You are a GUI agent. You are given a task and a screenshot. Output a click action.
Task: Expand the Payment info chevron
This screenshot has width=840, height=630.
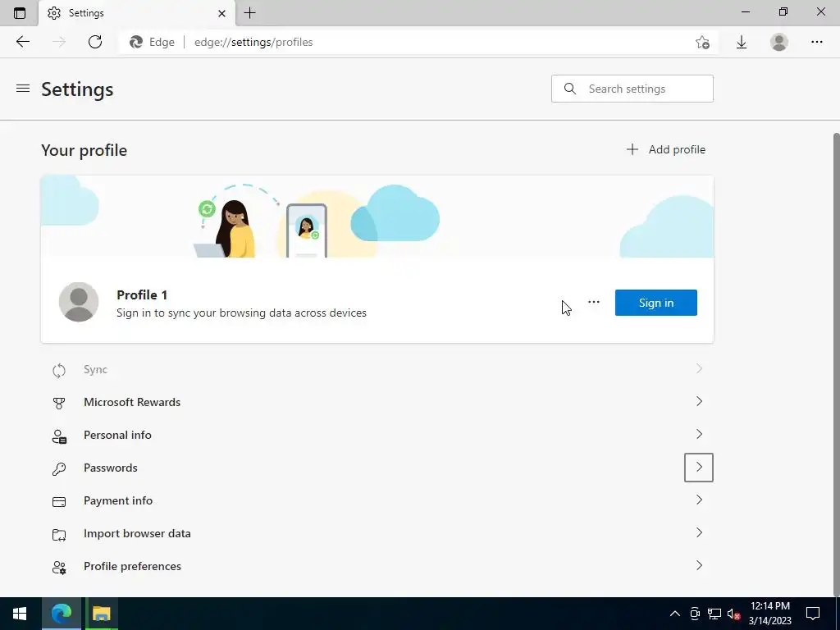tap(699, 500)
